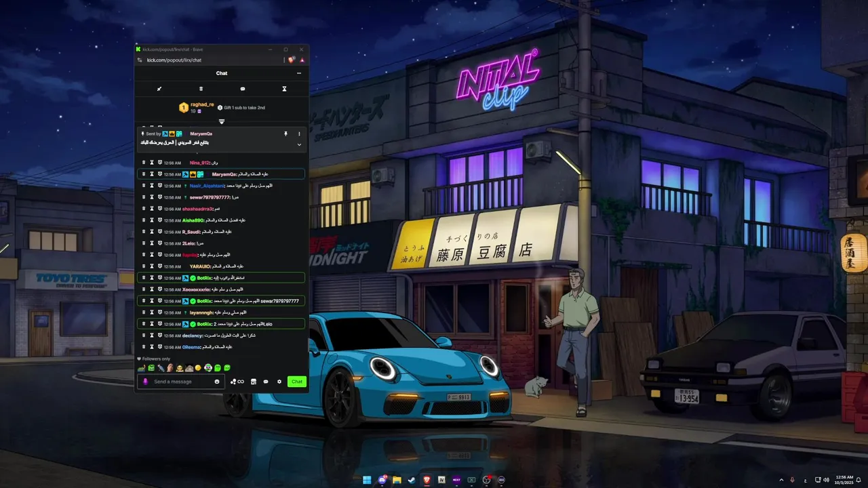This screenshot has width=868, height=488.
Task: Delete YARAUIO's message
Action: [144, 266]
